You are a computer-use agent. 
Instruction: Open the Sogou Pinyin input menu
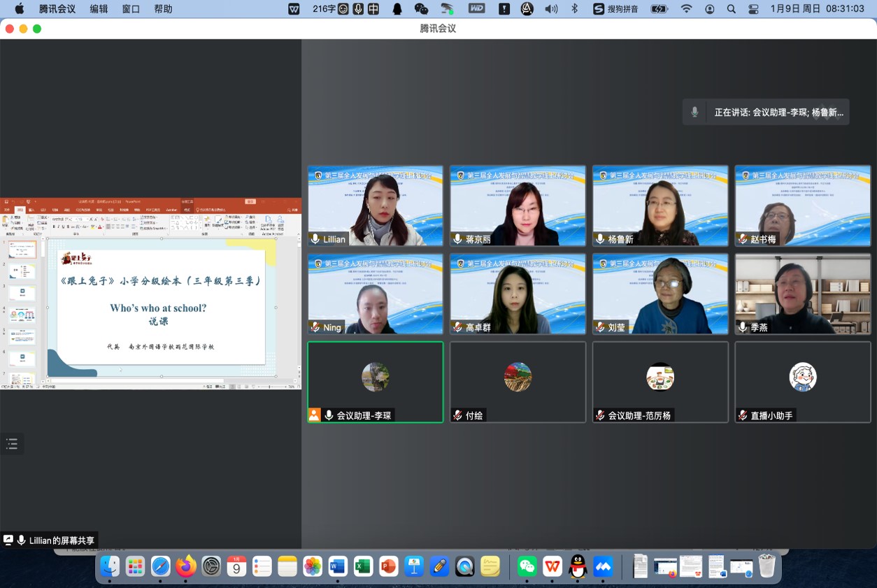click(615, 9)
